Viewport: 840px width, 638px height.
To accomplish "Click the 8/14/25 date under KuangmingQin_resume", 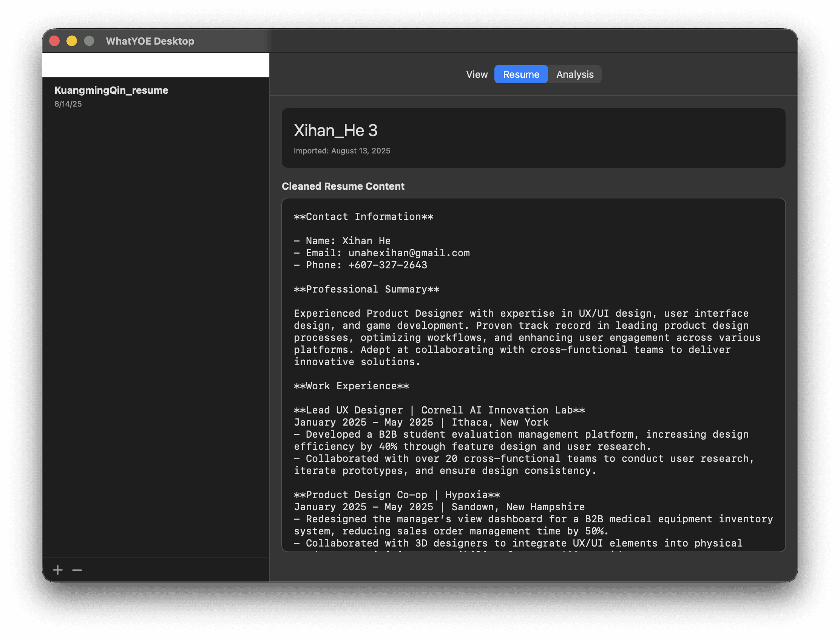I will tap(68, 104).
